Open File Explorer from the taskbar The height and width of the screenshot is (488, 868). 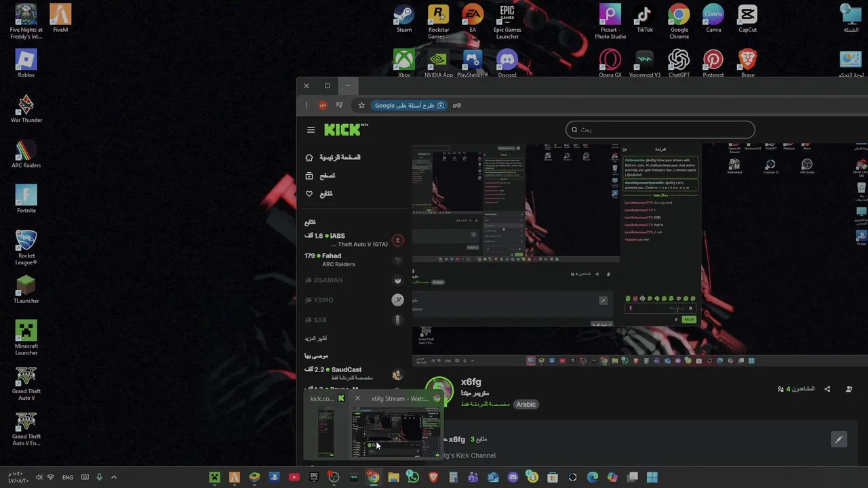(x=393, y=477)
